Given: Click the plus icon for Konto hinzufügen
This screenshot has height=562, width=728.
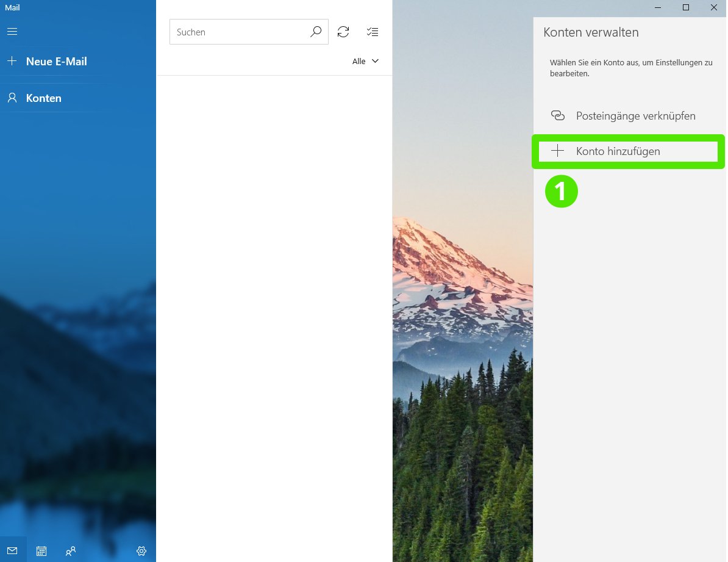Looking at the screenshot, I should tap(558, 151).
